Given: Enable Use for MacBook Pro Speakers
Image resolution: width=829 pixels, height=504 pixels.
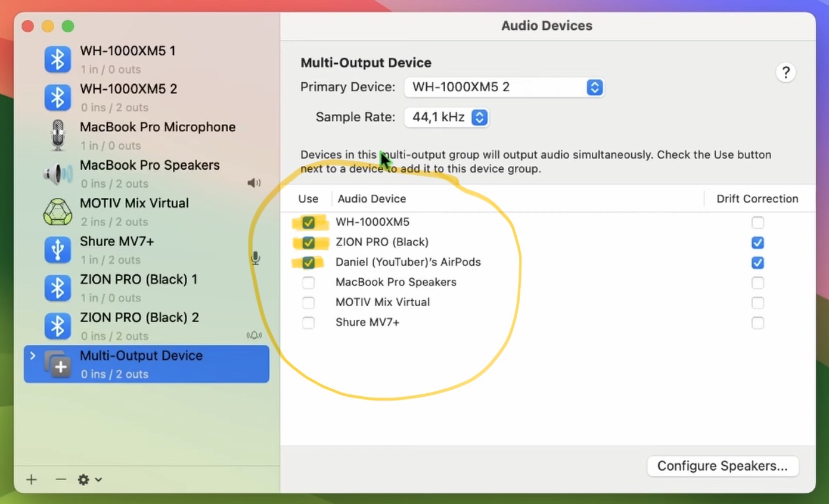Looking at the screenshot, I should 308,282.
